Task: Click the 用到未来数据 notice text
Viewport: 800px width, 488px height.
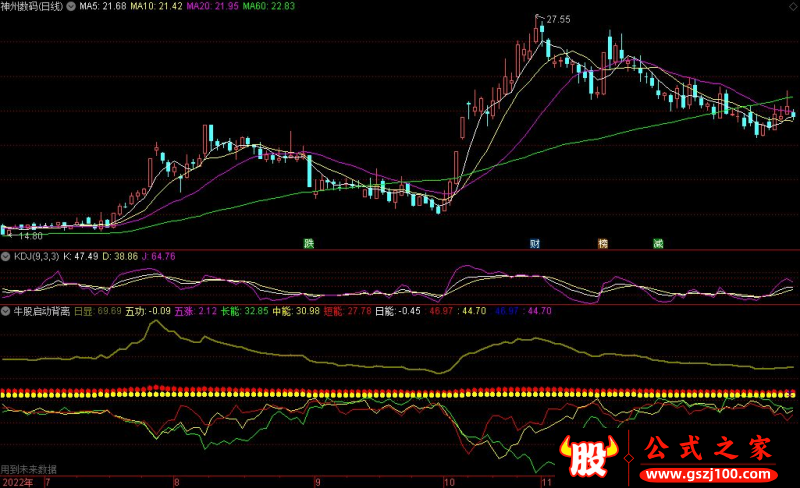Action: coord(29,469)
